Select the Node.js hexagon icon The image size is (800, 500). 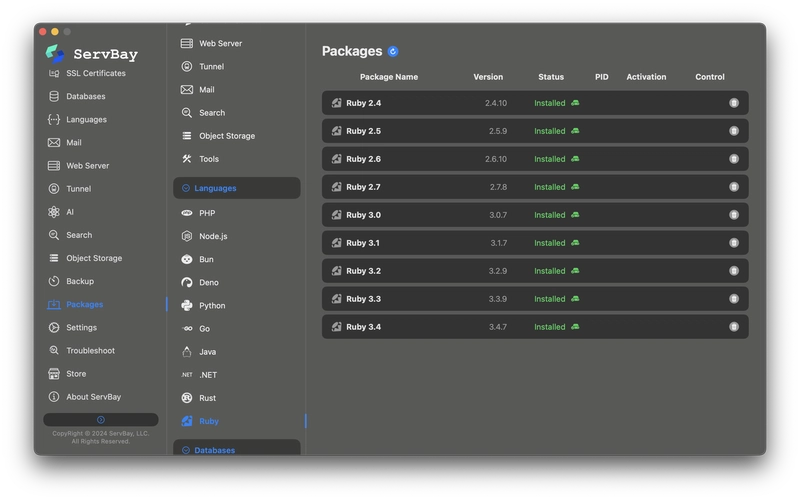(187, 236)
